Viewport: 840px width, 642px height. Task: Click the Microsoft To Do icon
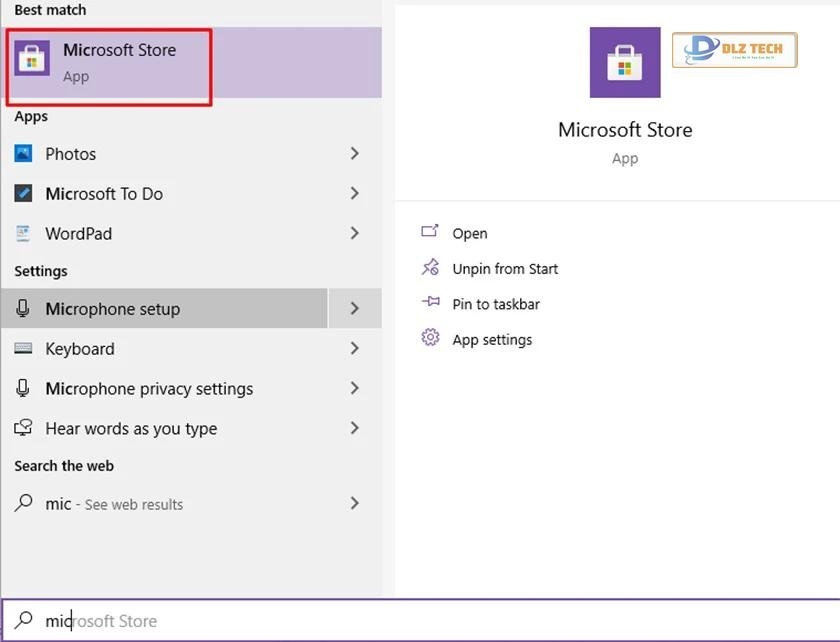tap(23, 193)
